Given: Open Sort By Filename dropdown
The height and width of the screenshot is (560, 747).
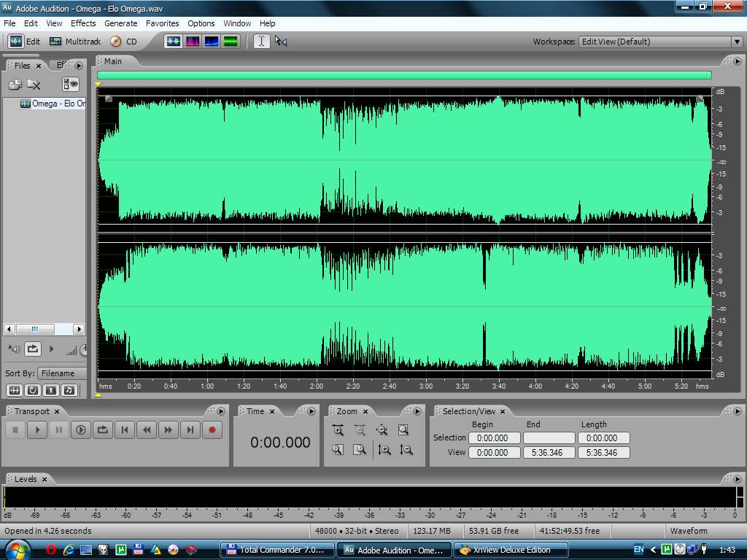Looking at the screenshot, I should click(x=62, y=373).
